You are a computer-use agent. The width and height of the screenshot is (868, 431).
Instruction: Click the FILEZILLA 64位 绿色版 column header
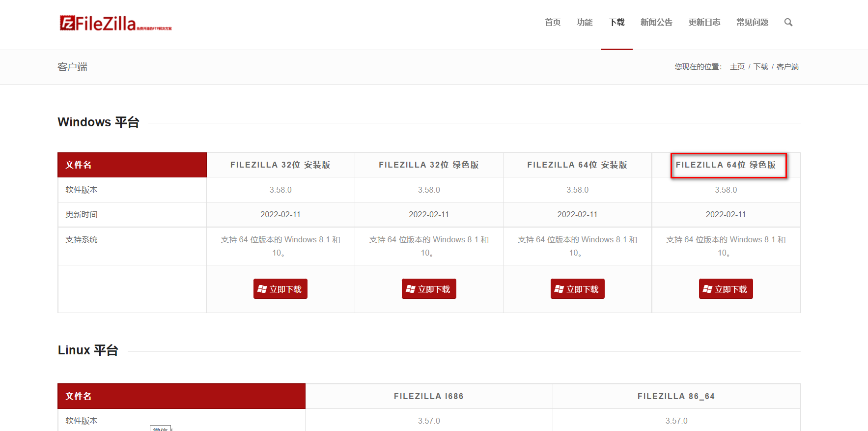point(726,165)
